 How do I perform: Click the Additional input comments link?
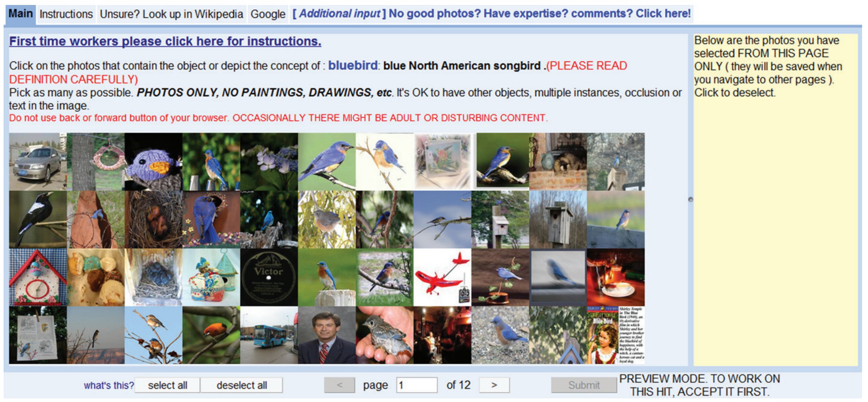pos(491,14)
